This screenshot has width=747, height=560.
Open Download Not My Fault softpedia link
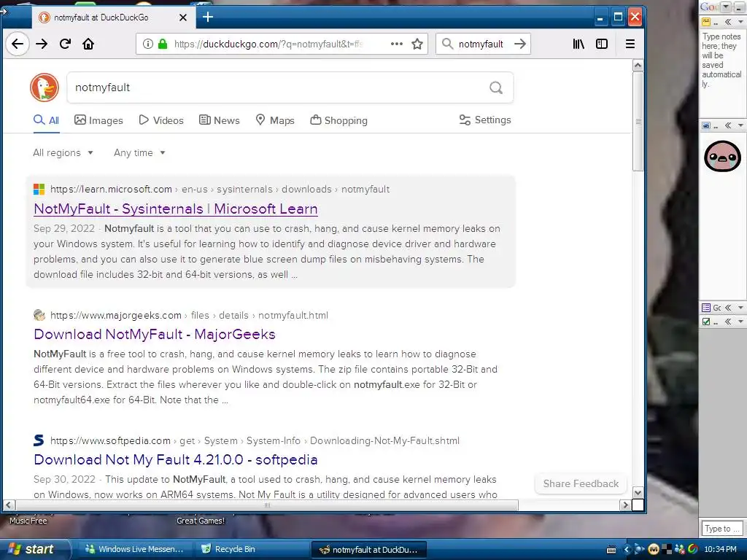(x=175, y=459)
